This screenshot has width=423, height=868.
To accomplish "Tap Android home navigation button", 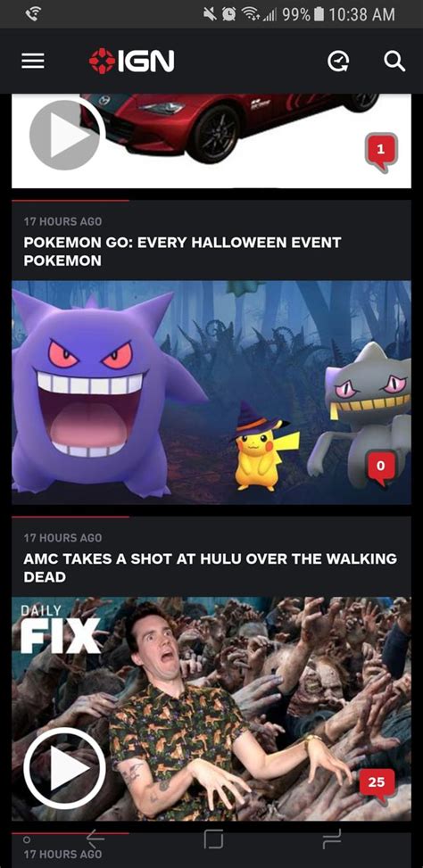I will (x=212, y=840).
